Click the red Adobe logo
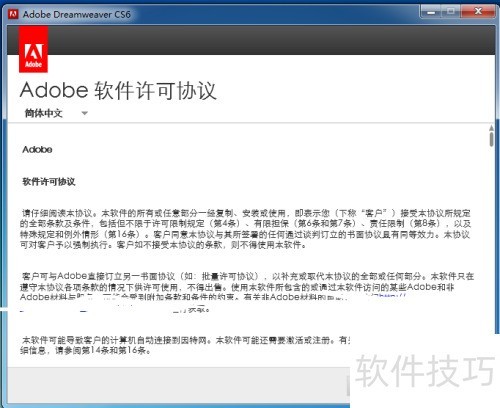Viewport: 500px width, 408px height. click(33, 49)
